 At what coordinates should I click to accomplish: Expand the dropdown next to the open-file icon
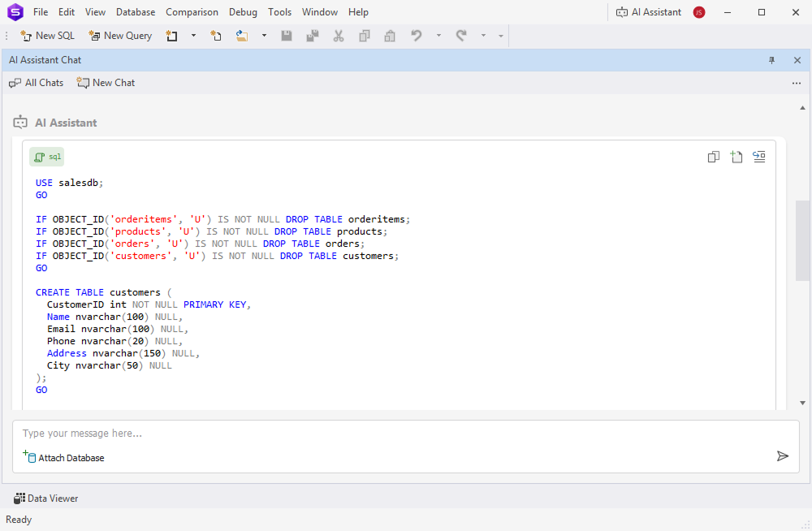coord(264,36)
